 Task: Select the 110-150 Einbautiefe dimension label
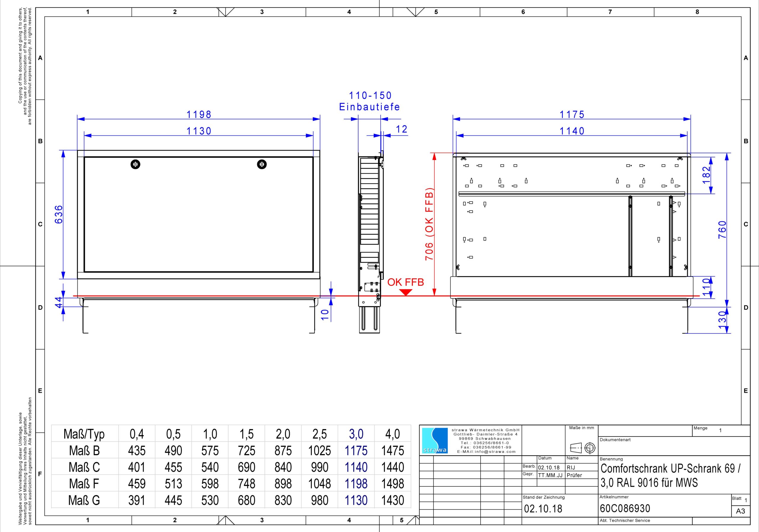pos(370,101)
